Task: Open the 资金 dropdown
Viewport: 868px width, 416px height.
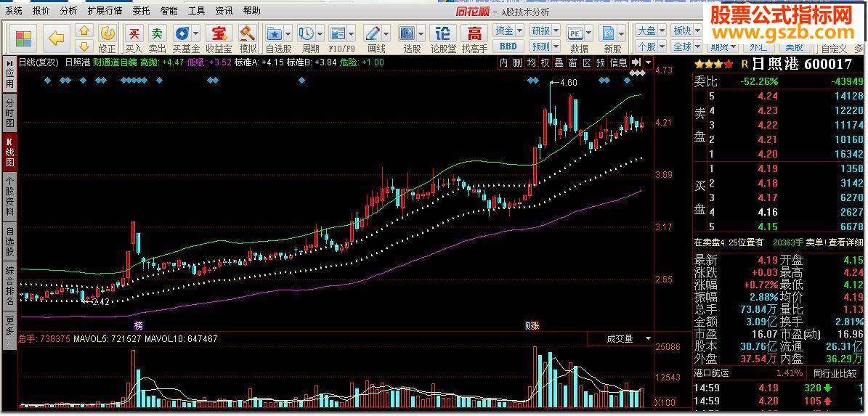Action: tap(508, 30)
